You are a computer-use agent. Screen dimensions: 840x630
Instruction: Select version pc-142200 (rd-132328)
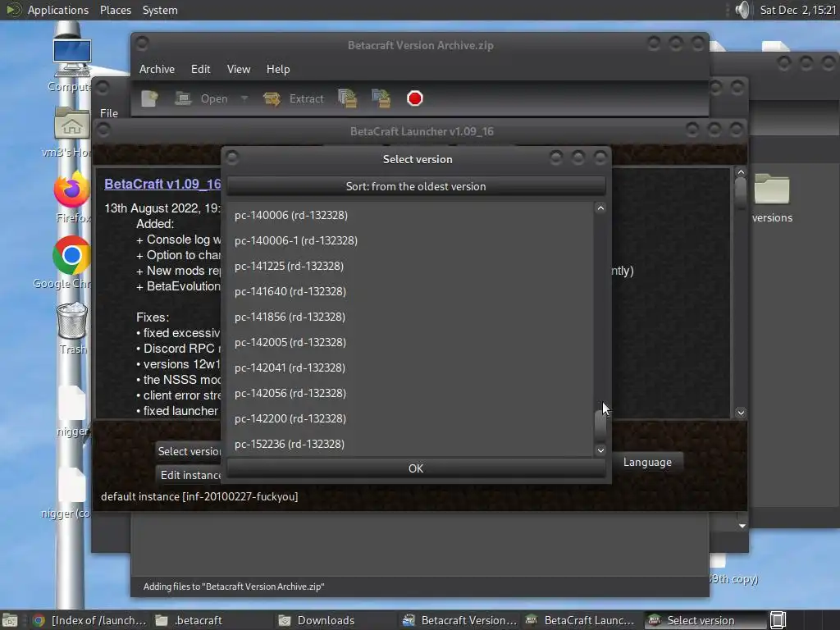(x=410, y=418)
